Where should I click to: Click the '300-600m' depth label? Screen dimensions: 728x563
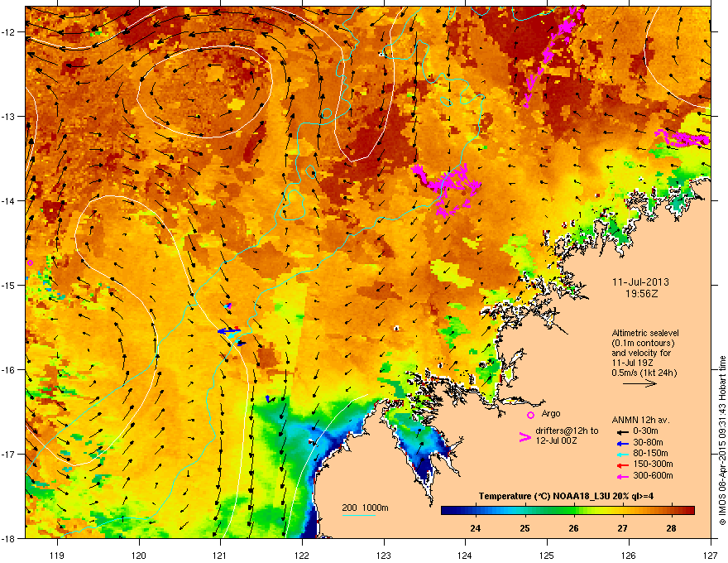(x=653, y=476)
